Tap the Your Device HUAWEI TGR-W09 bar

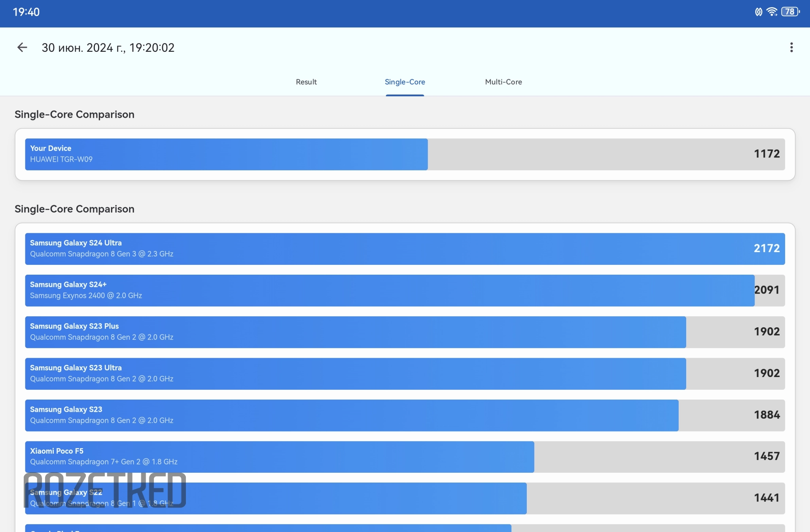click(x=226, y=154)
